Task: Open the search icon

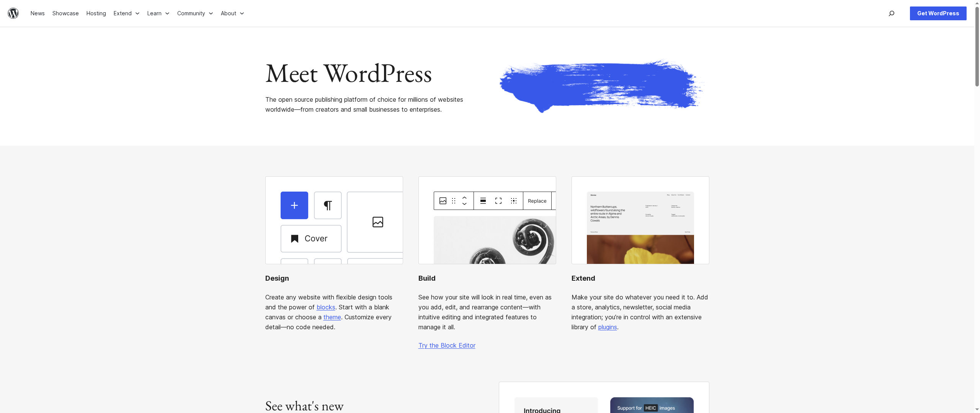Action: point(892,13)
